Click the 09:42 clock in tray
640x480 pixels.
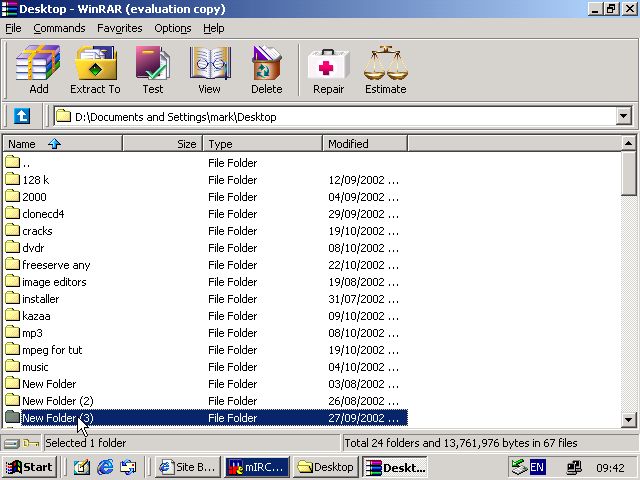610,468
